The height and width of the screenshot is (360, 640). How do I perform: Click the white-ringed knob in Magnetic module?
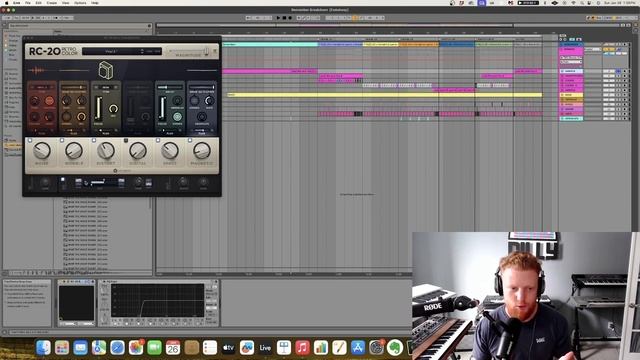coord(209,100)
